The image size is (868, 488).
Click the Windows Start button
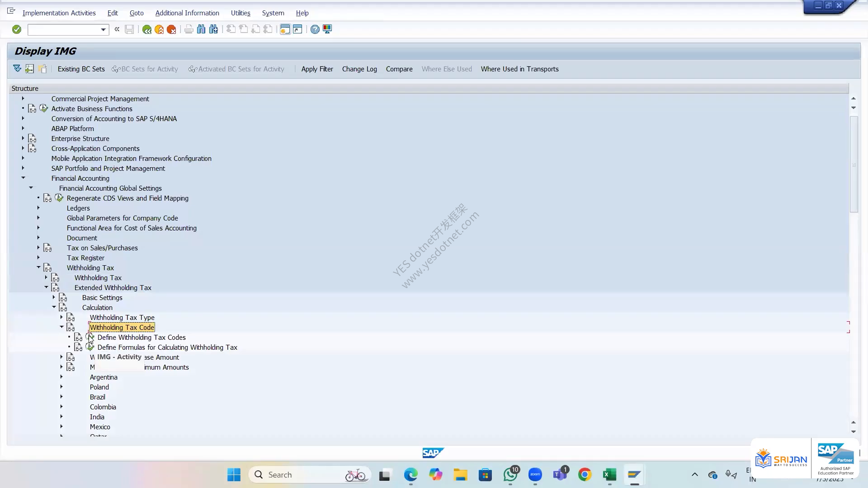(x=234, y=474)
